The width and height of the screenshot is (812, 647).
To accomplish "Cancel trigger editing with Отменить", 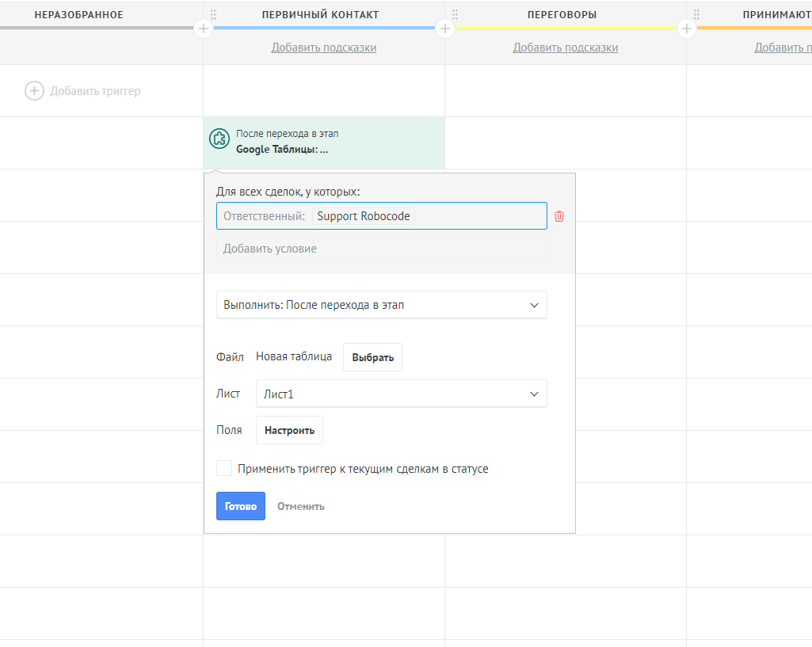I will pos(301,506).
